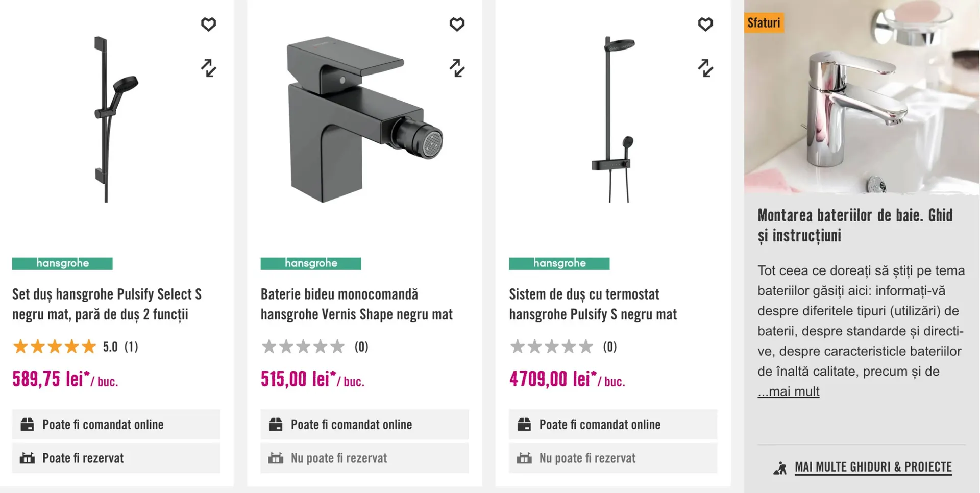This screenshot has width=980, height=493.
Task: Click 'Poate fi comandat online' for Pulsify S system
Action: 600,425
